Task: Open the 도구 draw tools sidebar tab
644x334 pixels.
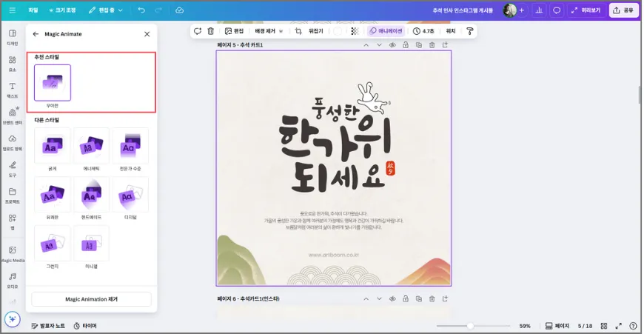Action: [13, 169]
